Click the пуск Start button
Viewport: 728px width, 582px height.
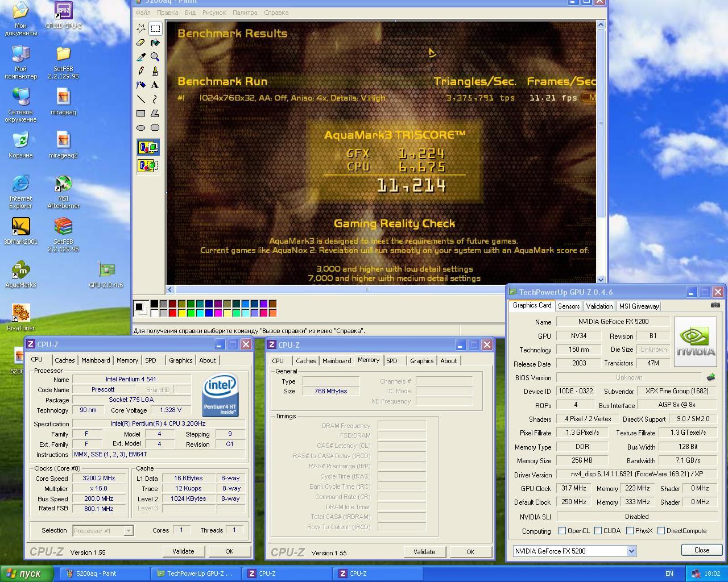(27, 573)
